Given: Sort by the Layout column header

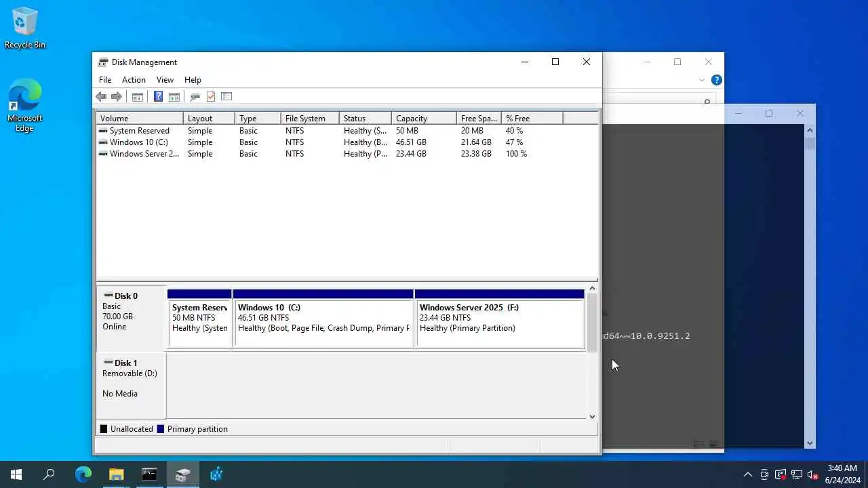Looking at the screenshot, I should [209, 119].
